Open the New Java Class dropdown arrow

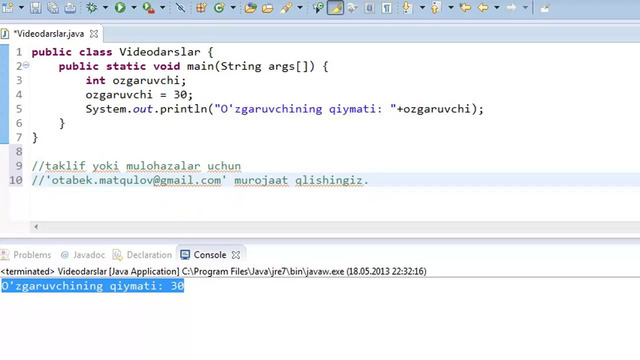233,7
